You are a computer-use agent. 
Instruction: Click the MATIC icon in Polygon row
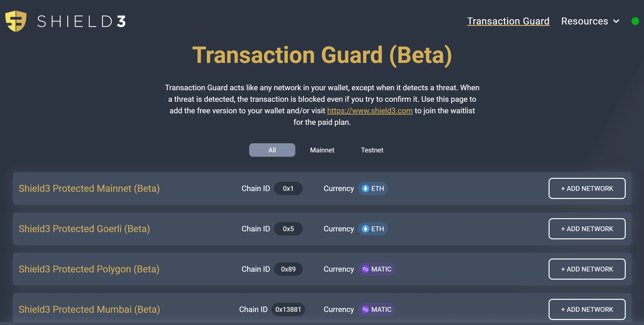[x=365, y=269]
